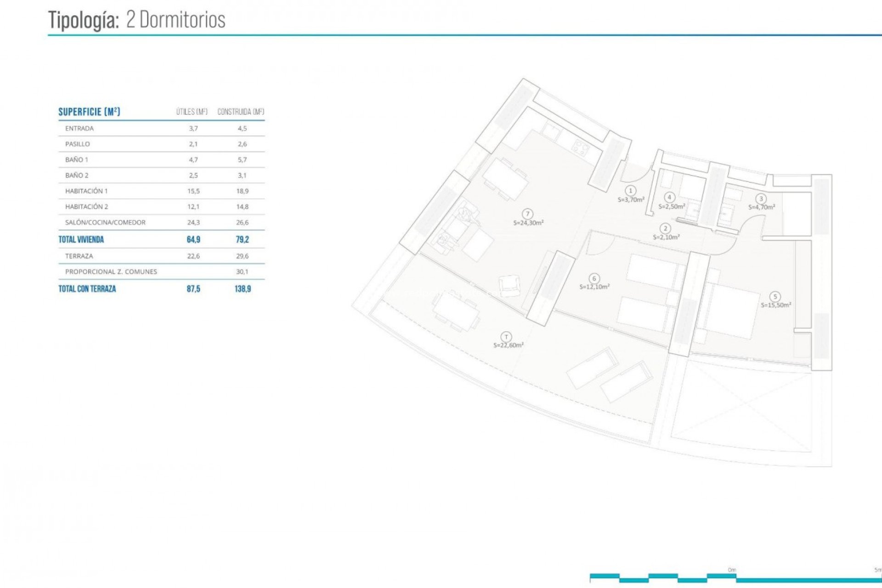The height and width of the screenshot is (588, 882).
Task: Click circled room marker 7 on plan
Action: [528, 214]
